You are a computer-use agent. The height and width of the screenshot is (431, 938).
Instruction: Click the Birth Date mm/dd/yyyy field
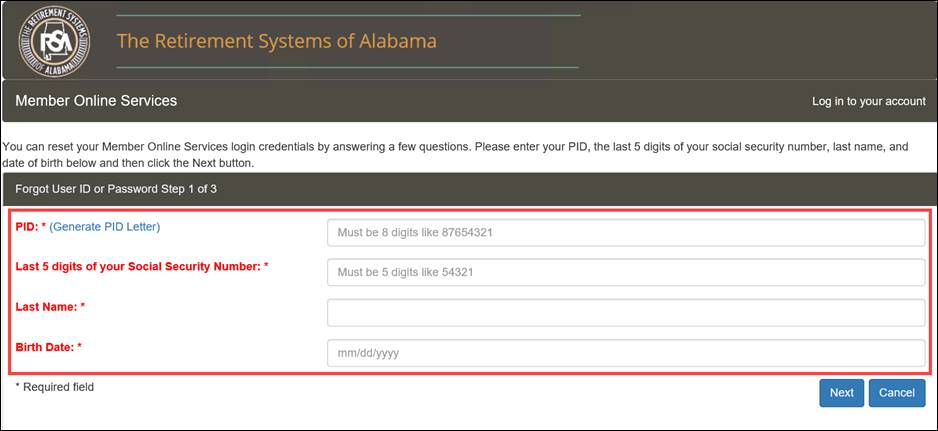coord(626,353)
